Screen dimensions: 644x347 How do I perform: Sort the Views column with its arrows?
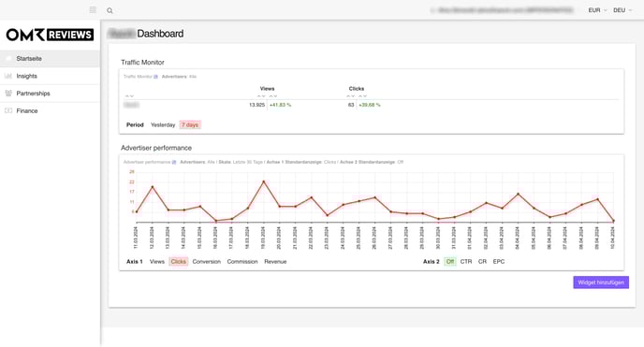(x=261, y=96)
